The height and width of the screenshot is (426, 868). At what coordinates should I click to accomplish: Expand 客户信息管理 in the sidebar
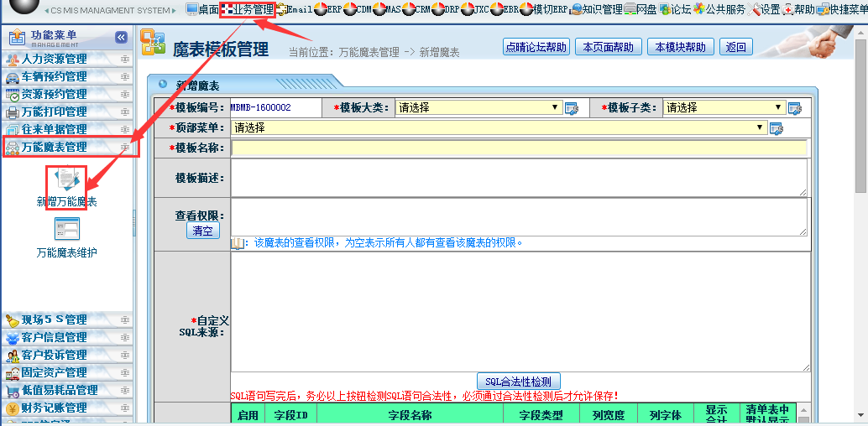coord(54,337)
